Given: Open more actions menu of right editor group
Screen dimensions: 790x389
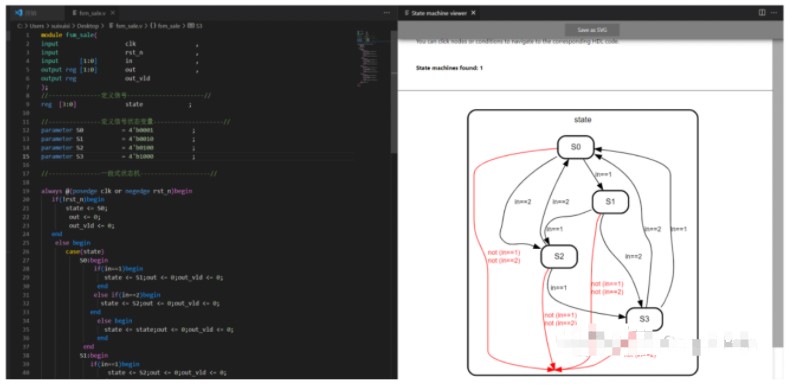Looking at the screenshot, I should pyautogui.click(x=773, y=13).
